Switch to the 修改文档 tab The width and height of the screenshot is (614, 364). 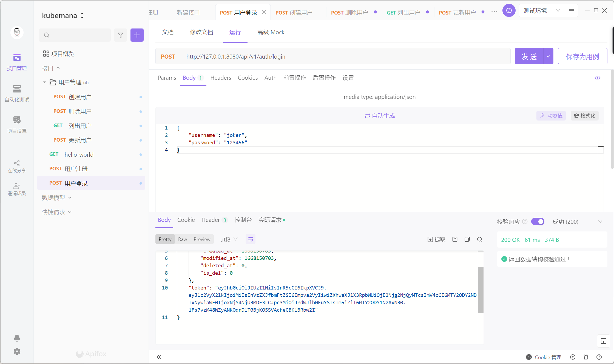201,32
